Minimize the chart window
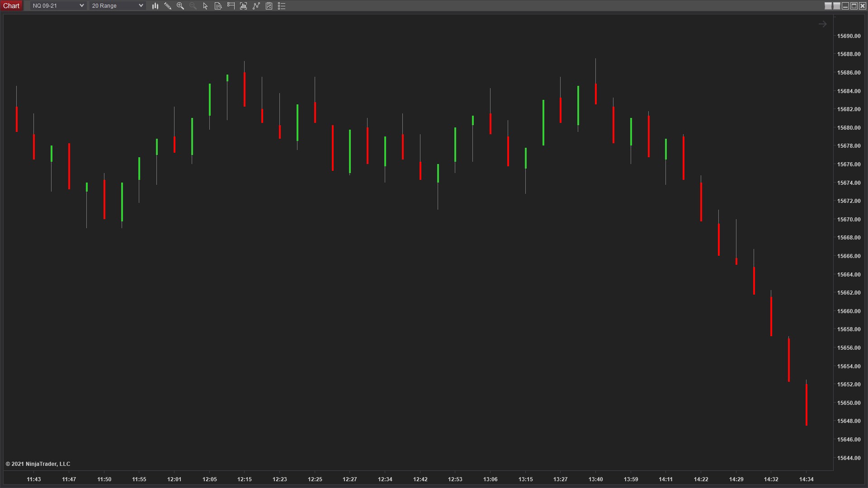868x488 pixels. click(x=845, y=6)
